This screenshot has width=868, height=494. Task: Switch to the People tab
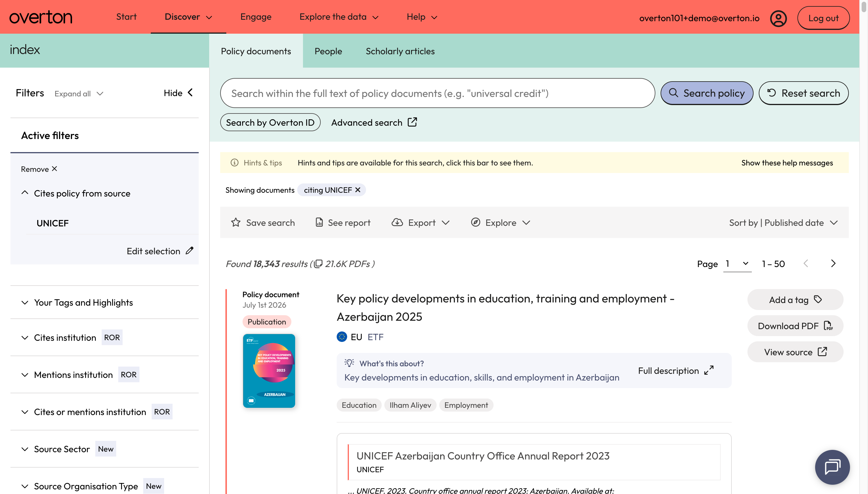(x=328, y=51)
